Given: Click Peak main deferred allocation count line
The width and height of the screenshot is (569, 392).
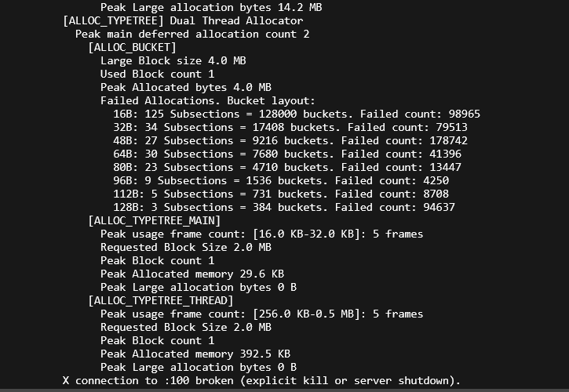Looking at the screenshot, I should pyautogui.click(x=192, y=34).
